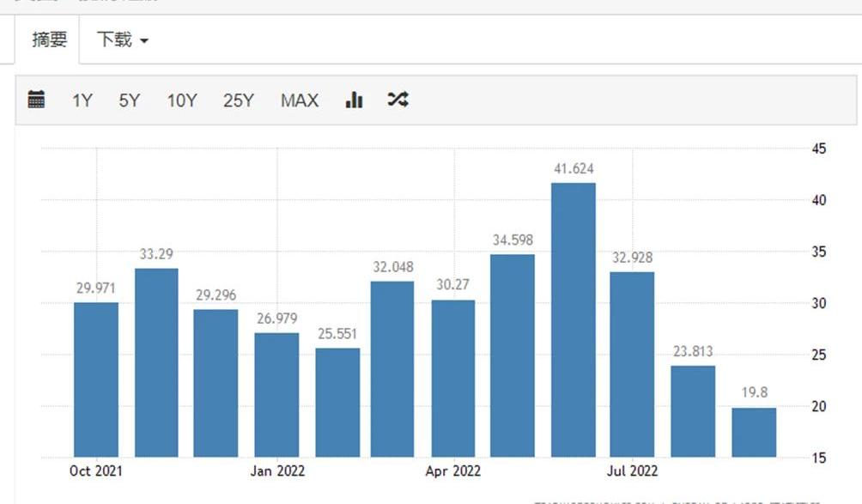
Task: Expand the 下载 dropdown menu
Action: coord(122,40)
